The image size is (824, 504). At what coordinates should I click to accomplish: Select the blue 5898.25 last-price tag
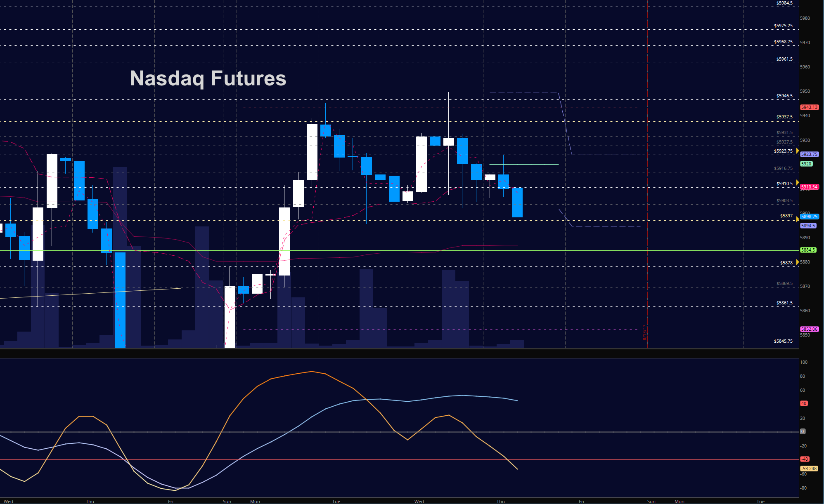point(809,217)
